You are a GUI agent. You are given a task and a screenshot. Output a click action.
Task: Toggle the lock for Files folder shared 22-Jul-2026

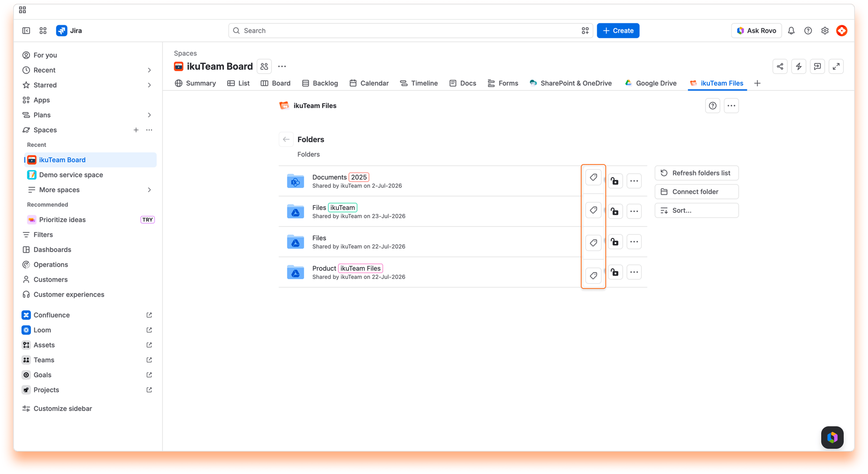click(615, 242)
